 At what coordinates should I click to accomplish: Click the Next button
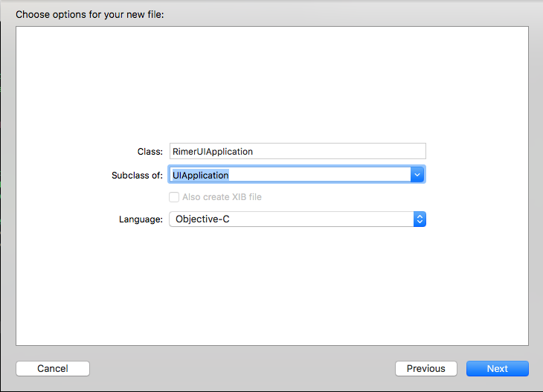(x=498, y=368)
